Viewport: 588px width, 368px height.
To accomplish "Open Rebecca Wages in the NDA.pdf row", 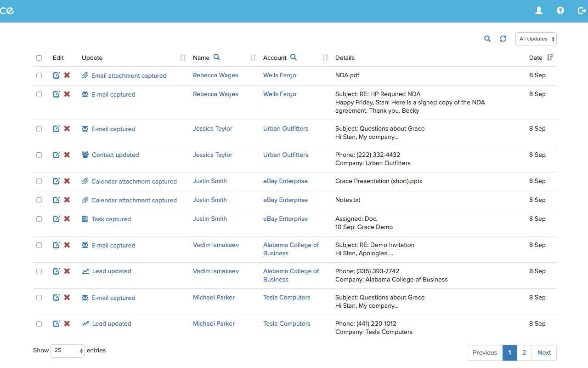I will coord(215,75).
